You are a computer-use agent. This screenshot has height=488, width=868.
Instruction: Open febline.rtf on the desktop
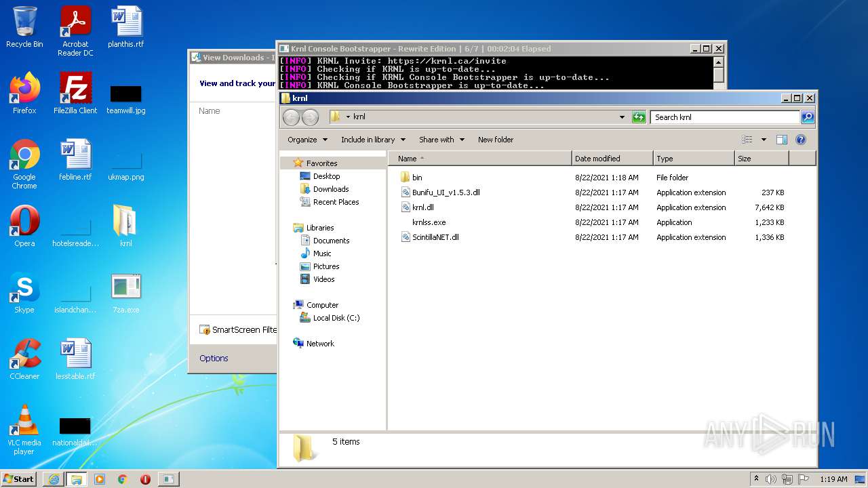click(x=75, y=160)
